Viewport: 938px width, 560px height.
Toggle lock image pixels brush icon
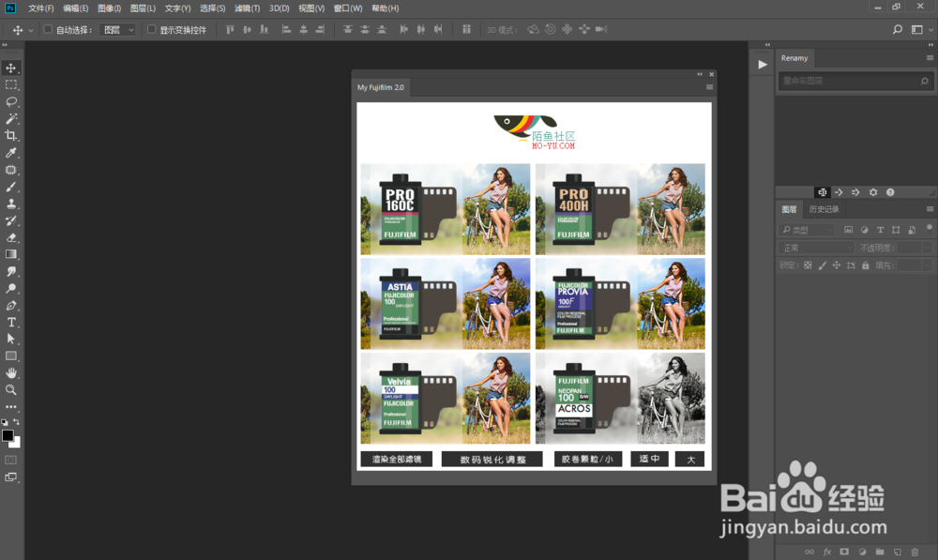tap(822, 265)
